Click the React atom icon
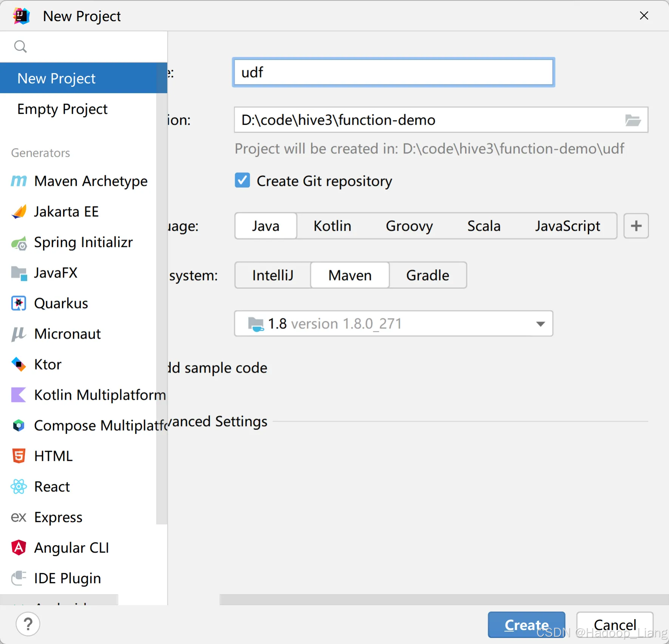Viewport: 669px width, 644px height. click(19, 487)
